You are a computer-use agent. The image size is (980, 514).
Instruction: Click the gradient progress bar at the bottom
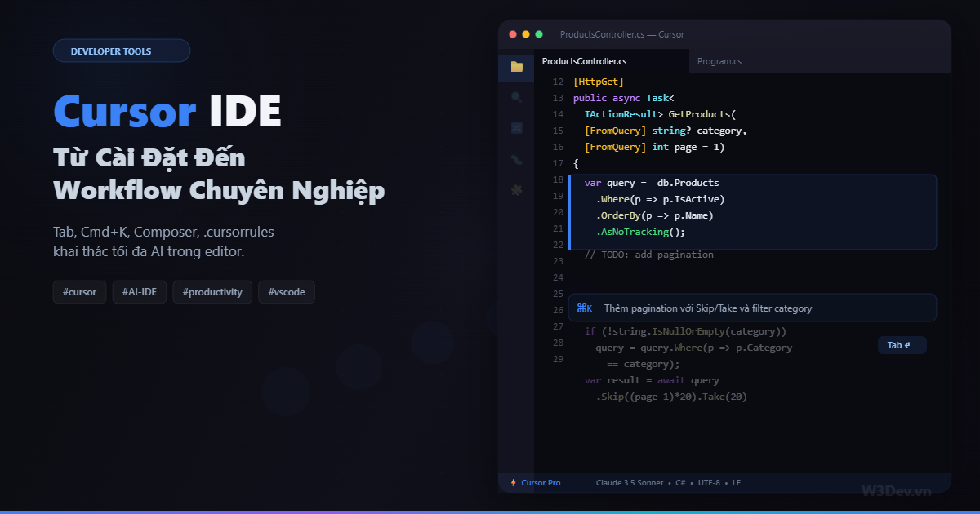point(490,511)
